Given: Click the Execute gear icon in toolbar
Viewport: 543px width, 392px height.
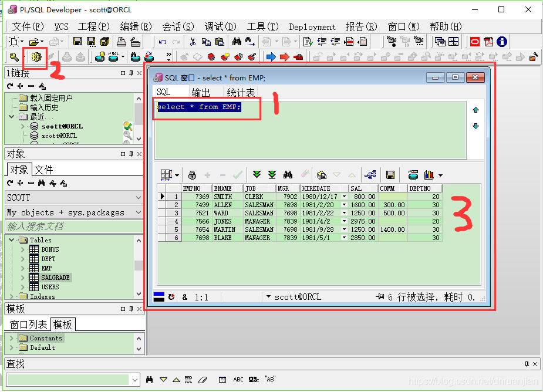Looking at the screenshot, I should point(36,56).
